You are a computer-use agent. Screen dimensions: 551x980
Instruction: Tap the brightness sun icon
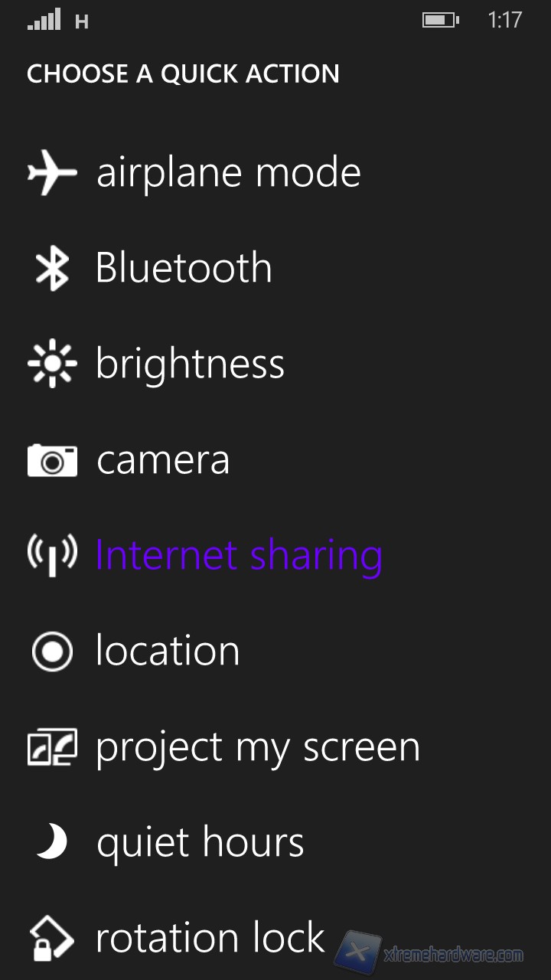coord(52,364)
